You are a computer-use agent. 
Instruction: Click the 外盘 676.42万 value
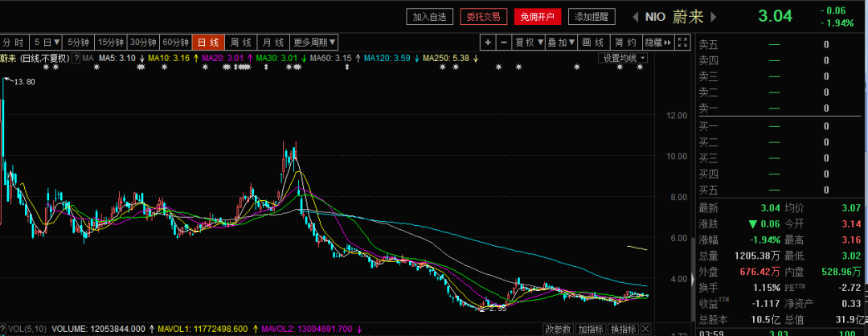click(x=760, y=272)
